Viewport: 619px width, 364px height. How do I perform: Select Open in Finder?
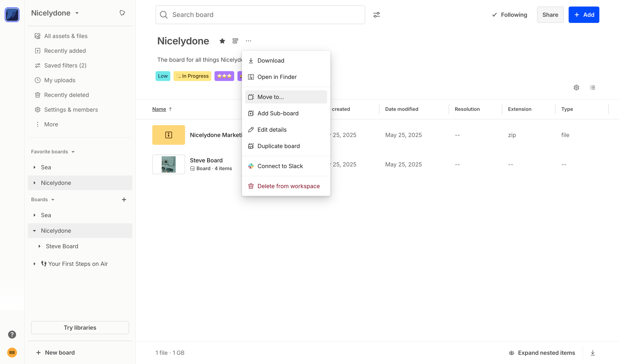coord(286,77)
